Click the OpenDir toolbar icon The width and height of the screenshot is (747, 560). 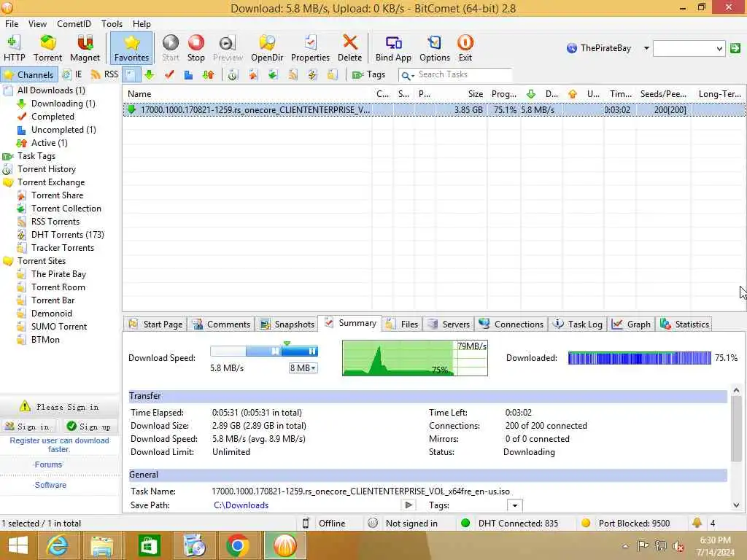tap(267, 48)
